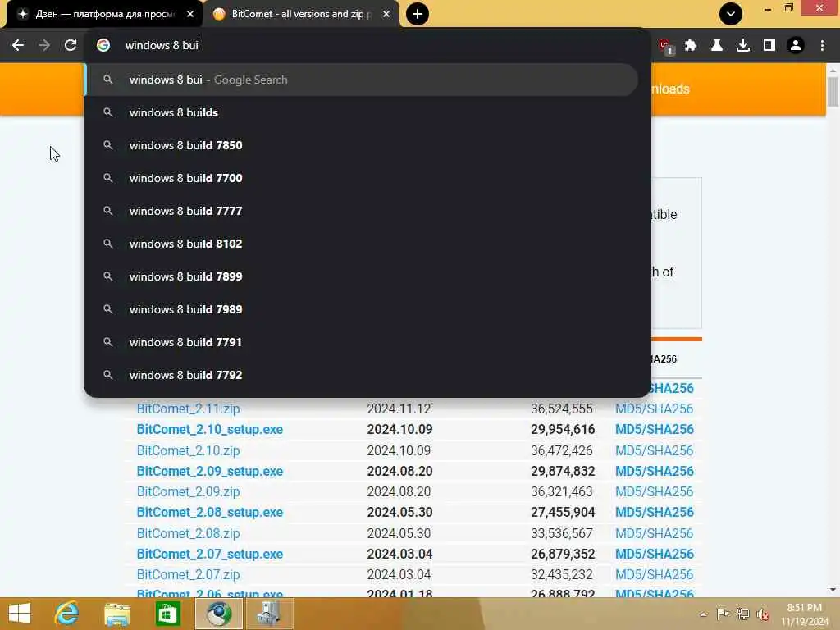Image resolution: width=840 pixels, height=630 pixels.
Task: Close the Дзен tab
Action: pyautogui.click(x=190, y=15)
